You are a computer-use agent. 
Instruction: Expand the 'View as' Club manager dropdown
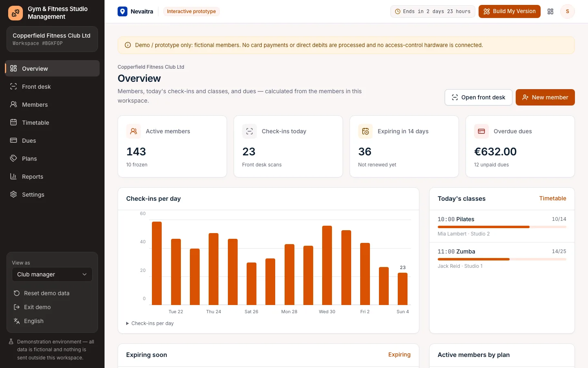(x=52, y=274)
